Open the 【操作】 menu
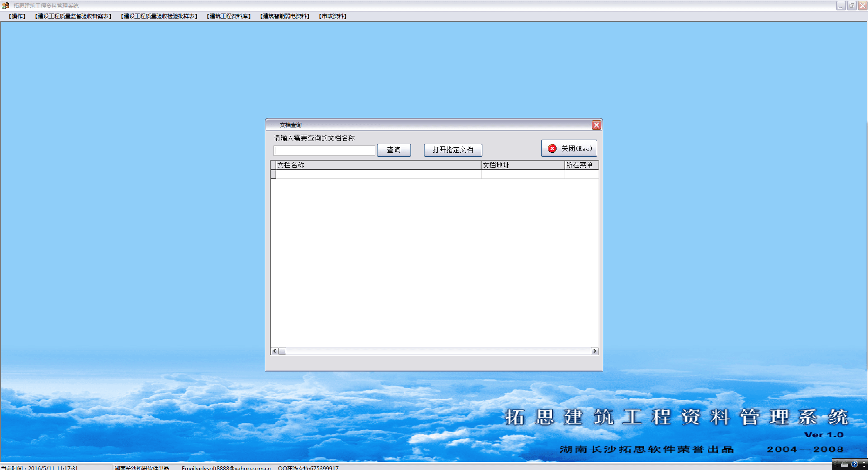 click(17, 16)
